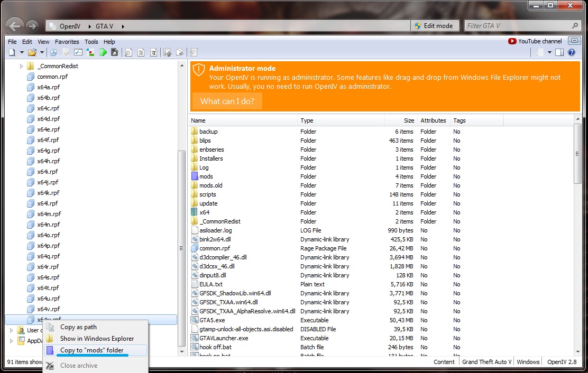
Task: Click the GTA5.exe file icon
Action: 194,320
